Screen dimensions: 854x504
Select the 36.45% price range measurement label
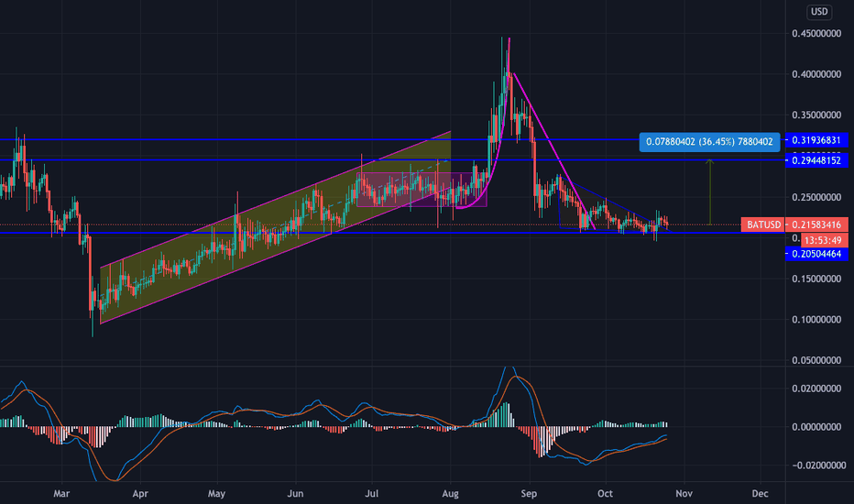click(x=709, y=142)
